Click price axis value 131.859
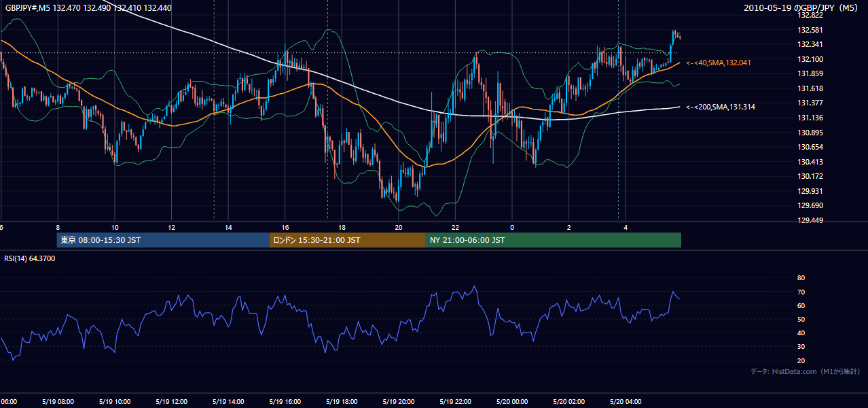The height and width of the screenshot is (408, 868). click(x=810, y=74)
